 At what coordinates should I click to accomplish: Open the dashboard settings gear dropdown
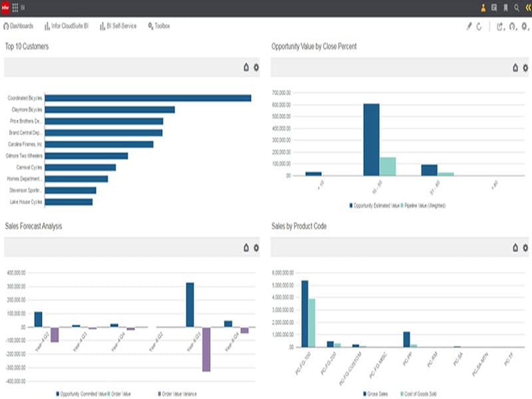525,27
